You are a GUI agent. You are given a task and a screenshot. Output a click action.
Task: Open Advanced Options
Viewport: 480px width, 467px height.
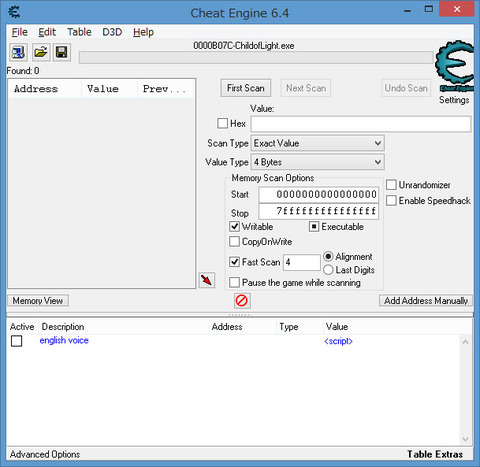point(45,454)
